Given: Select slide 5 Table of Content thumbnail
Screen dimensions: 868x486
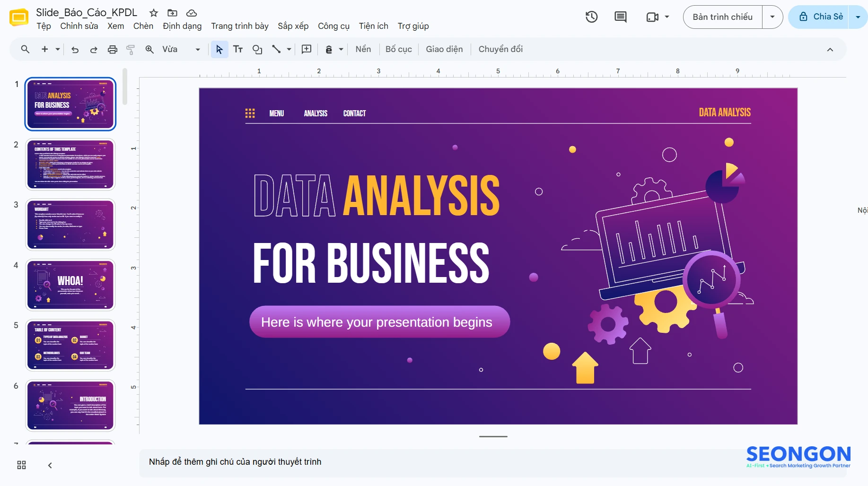Looking at the screenshot, I should tap(70, 345).
